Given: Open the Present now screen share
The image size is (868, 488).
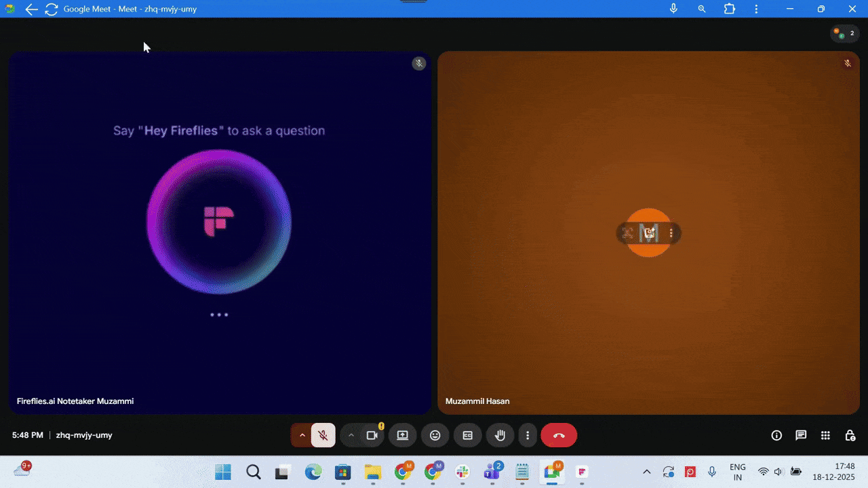Looking at the screenshot, I should pos(402,435).
